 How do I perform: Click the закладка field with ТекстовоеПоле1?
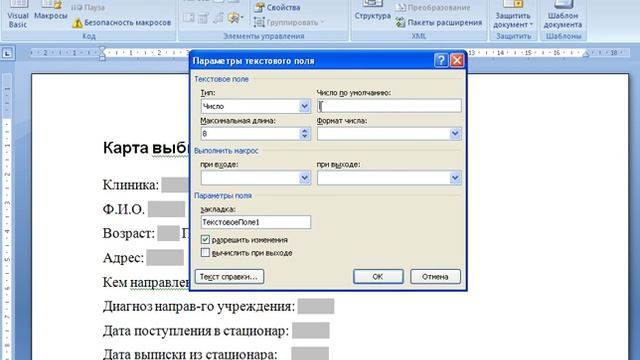point(256,222)
